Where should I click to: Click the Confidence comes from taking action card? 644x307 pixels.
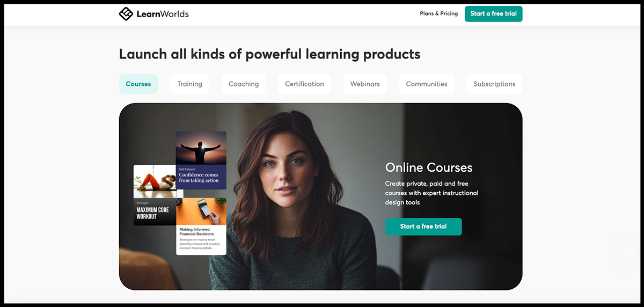tap(201, 160)
